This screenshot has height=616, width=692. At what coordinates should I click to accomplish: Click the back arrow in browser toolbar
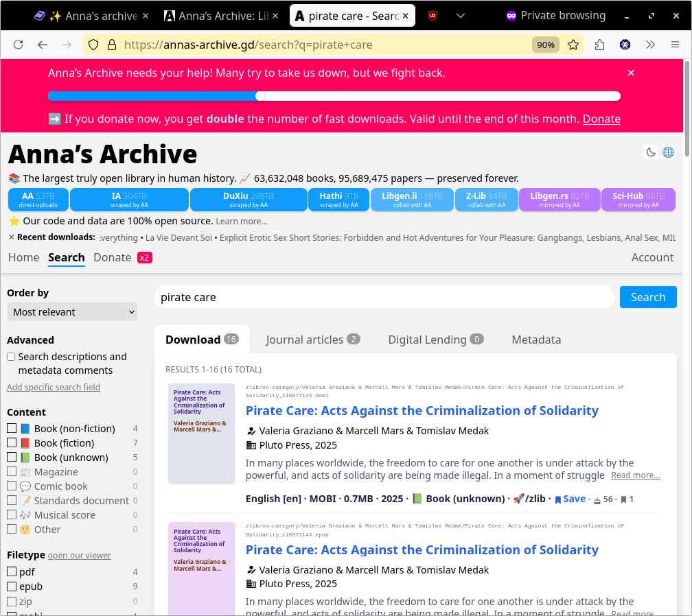[x=43, y=45]
